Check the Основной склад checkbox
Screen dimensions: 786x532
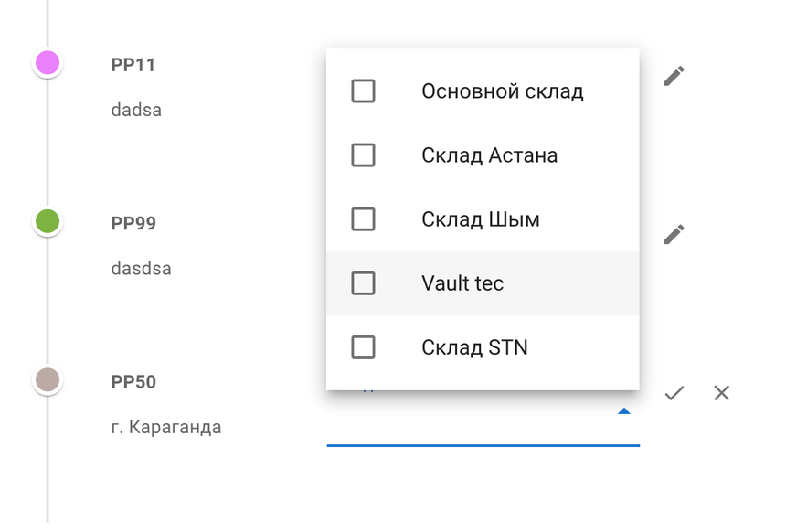pyautogui.click(x=363, y=91)
